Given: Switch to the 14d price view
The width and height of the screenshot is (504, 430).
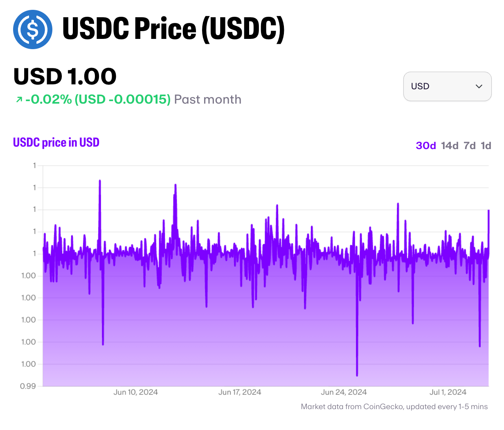Looking at the screenshot, I should pyautogui.click(x=449, y=145).
